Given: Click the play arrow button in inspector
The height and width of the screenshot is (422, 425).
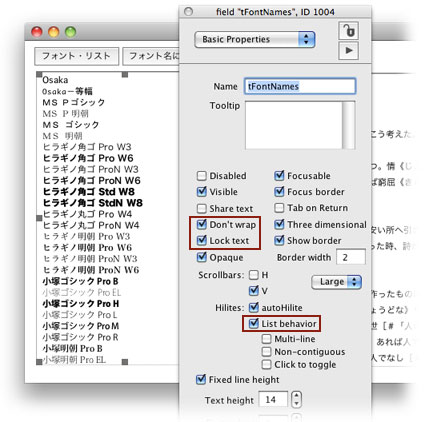Looking at the screenshot, I should click(x=348, y=51).
